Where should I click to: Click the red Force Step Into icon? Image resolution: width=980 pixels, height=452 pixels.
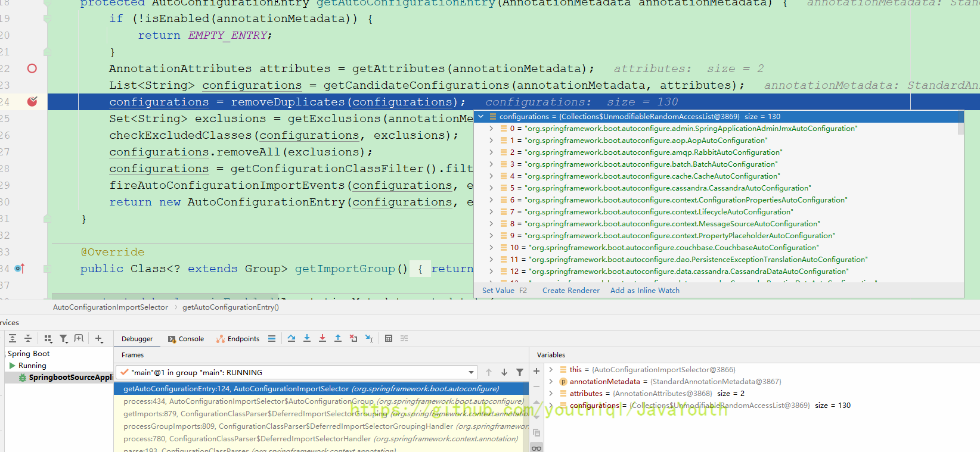tap(322, 338)
